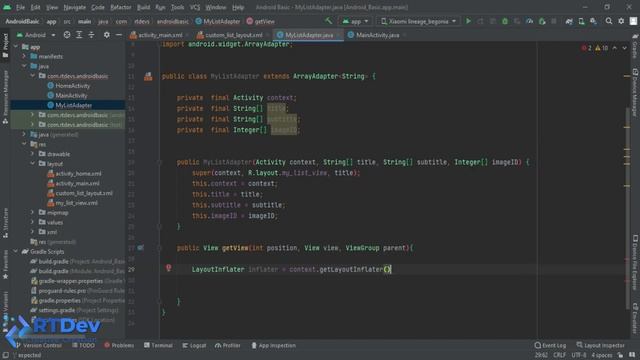Image resolution: width=640 pixels, height=360 pixels.
Task: Click the override gutter icon beside getView
Action: tap(141, 247)
